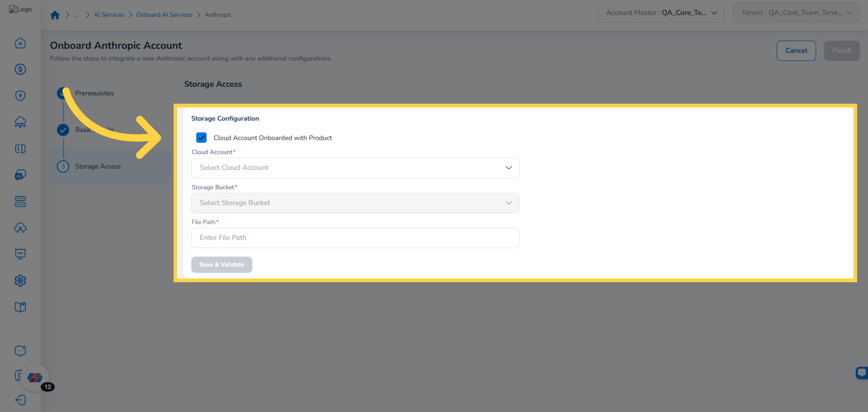Click the cloud user management icon
This screenshot has width=868, height=412.
point(20,228)
